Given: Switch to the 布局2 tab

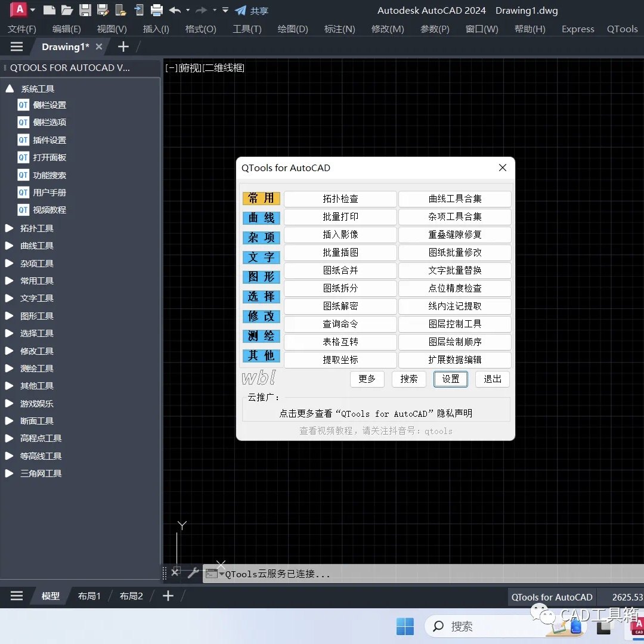Looking at the screenshot, I should 131,595.
